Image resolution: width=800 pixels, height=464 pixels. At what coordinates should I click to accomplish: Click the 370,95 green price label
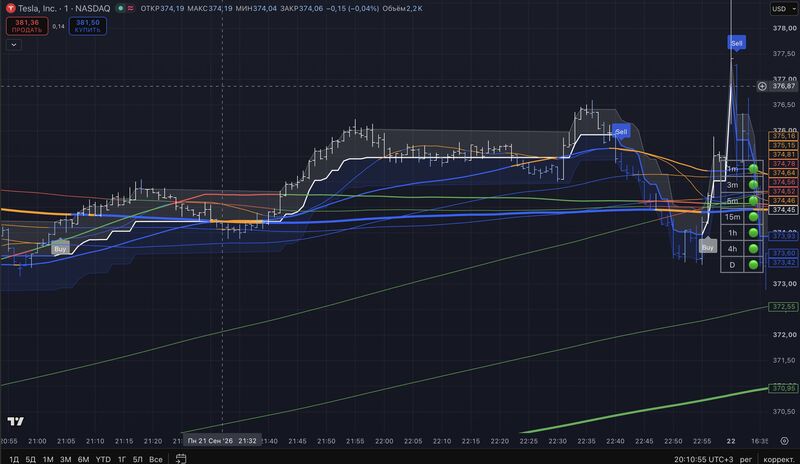pos(783,388)
